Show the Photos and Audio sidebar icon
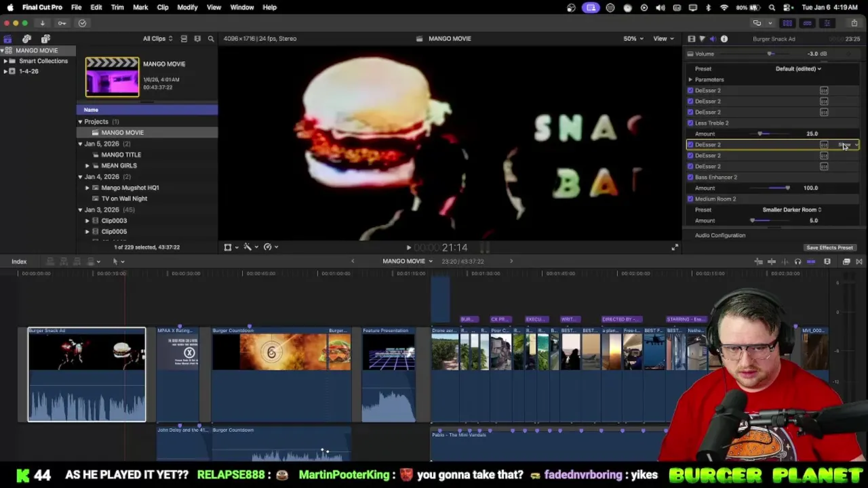The width and height of the screenshot is (868, 488). coord(26,39)
